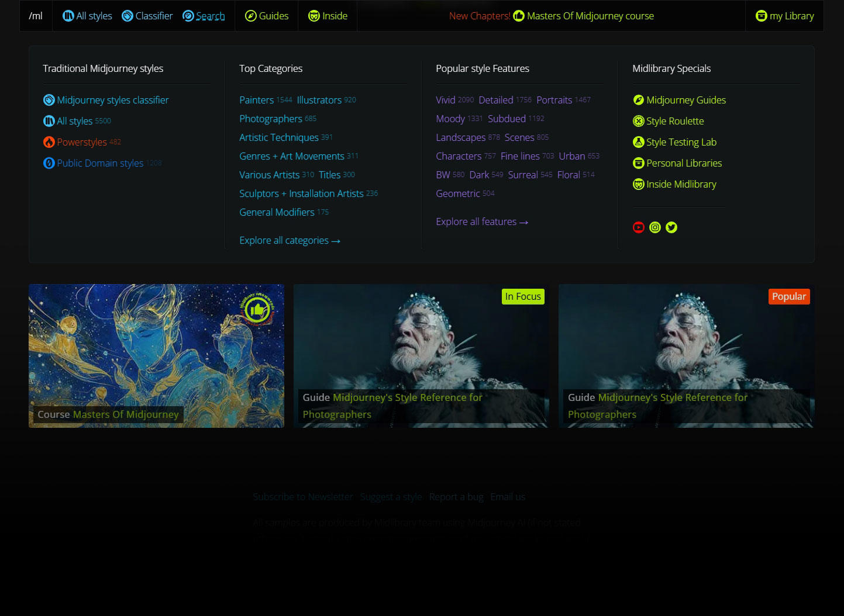Click the flame icon next to Powerstyles
Screen dimensions: 844x616
click(x=49, y=142)
